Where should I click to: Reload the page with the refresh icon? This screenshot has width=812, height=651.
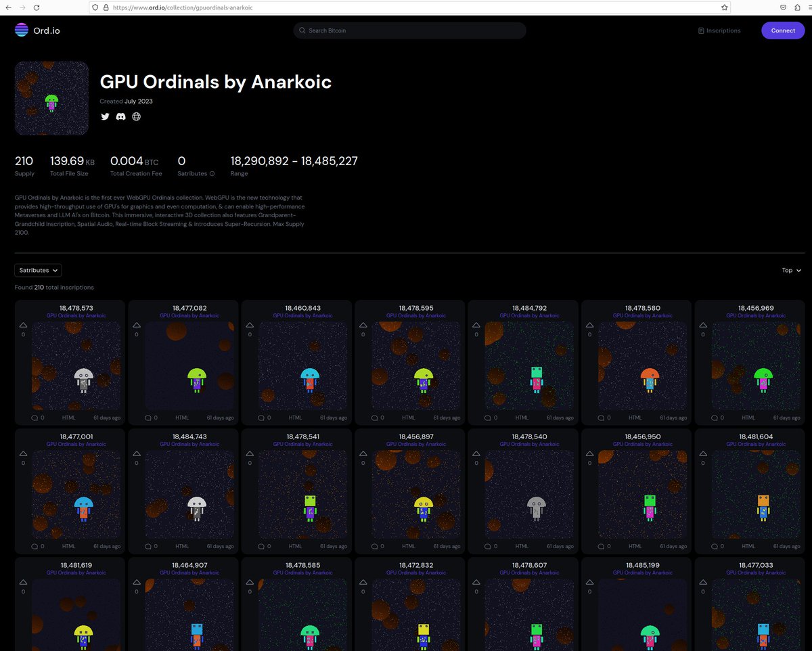36,7
